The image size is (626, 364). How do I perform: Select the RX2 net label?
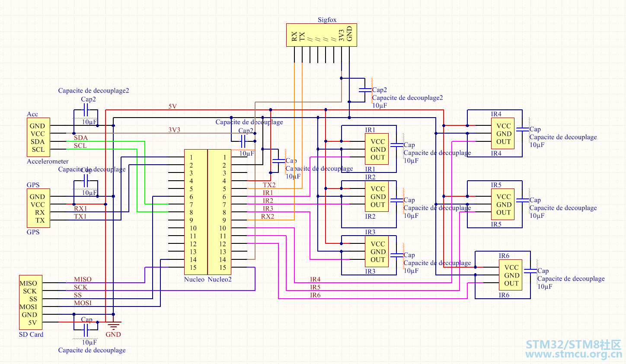(x=268, y=217)
